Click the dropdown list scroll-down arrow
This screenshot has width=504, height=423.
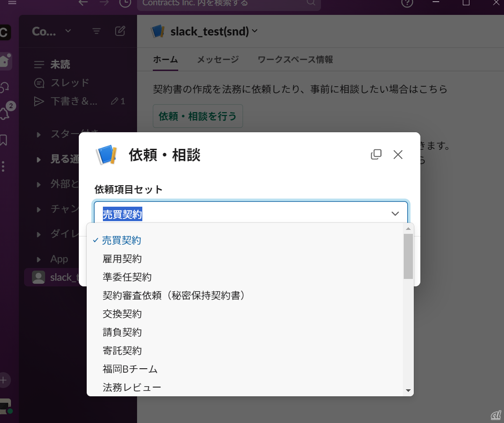(x=408, y=391)
